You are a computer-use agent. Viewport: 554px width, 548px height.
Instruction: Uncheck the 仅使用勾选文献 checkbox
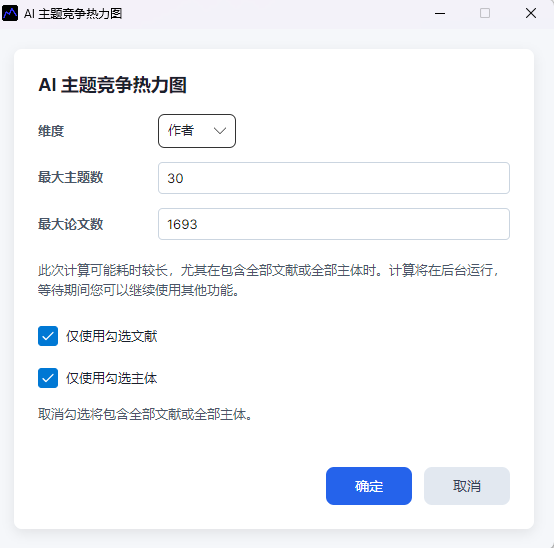pyautogui.click(x=48, y=336)
